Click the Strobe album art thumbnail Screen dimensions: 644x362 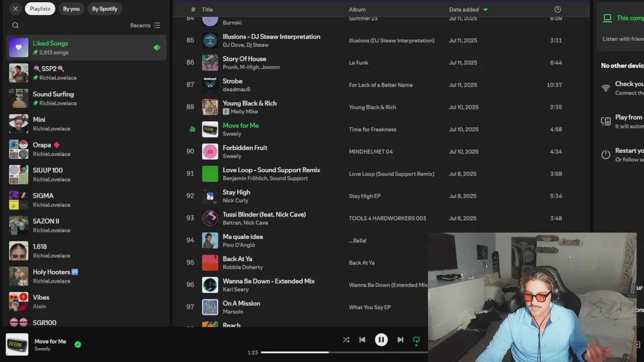click(x=210, y=85)
